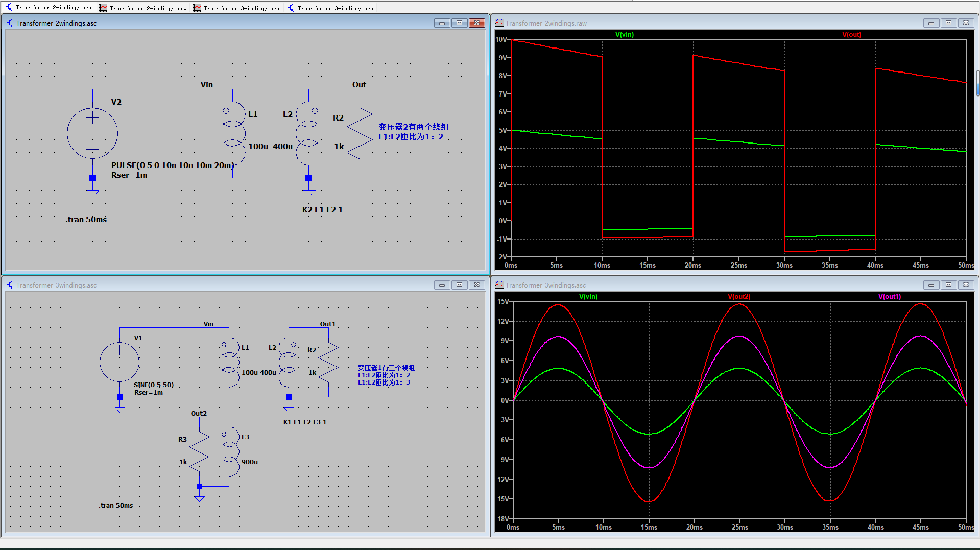Click the 900u inductance value of L3
The image size is (980, 550).
249,462
